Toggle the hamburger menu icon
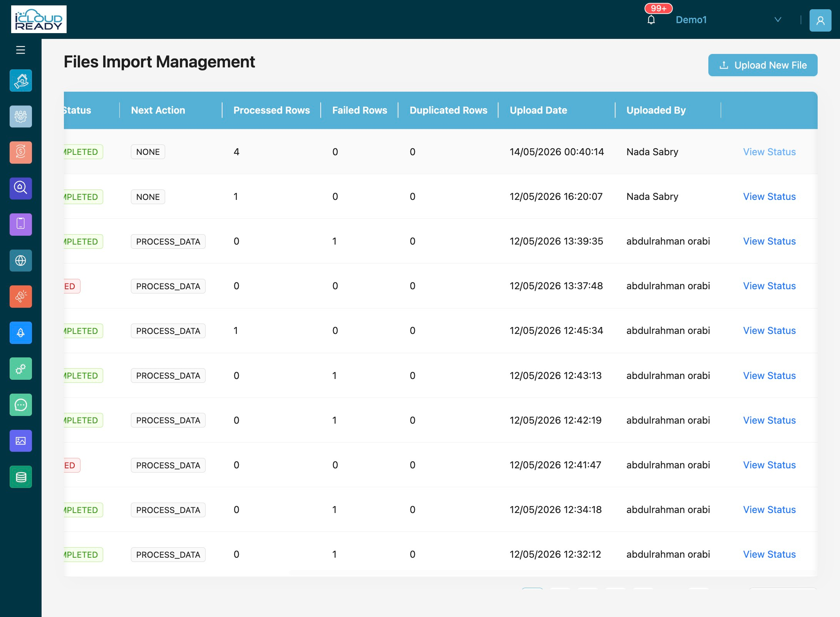840x617 pixels. point(20,50)
